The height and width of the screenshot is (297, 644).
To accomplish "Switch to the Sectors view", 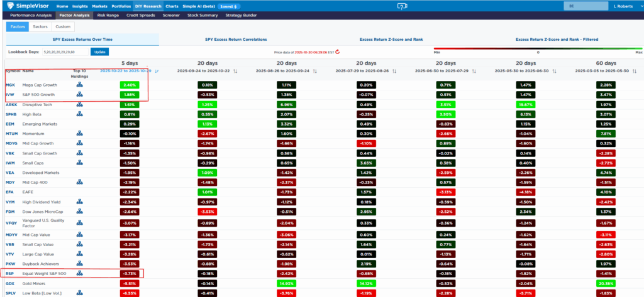I will click(x=40, y=27).
